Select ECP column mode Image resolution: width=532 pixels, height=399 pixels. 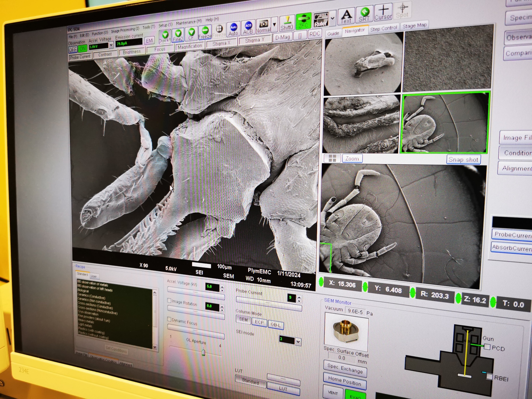pyautogui.click(x=259, y=322)
